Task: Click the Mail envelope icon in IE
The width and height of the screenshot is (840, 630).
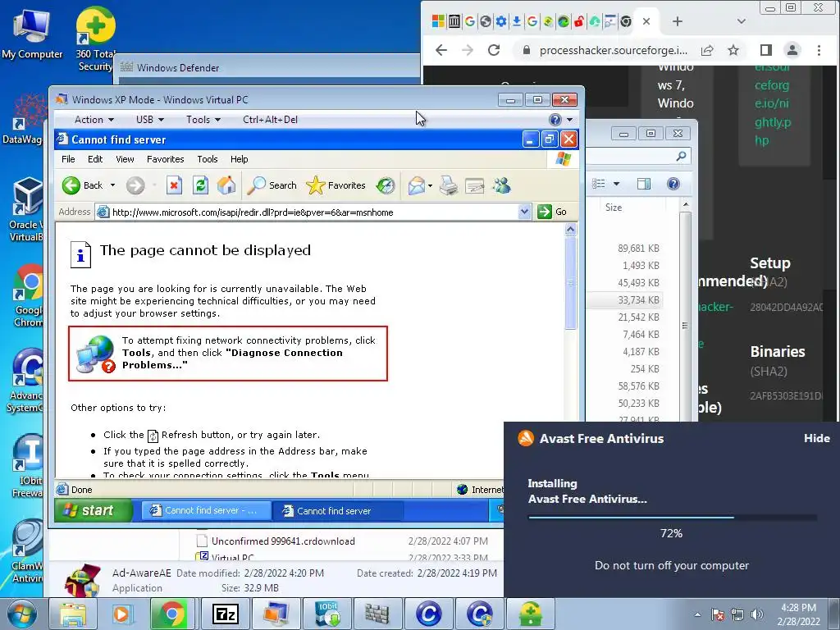Action: (416, 185)
